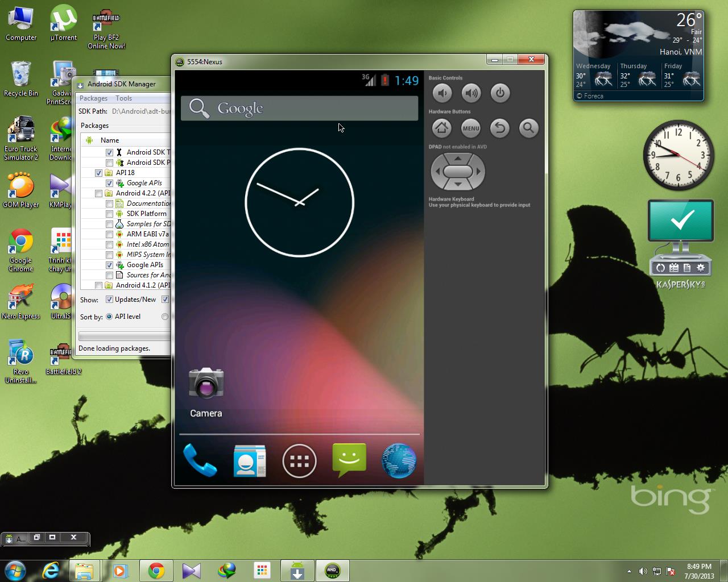Click the DPAD center button in emulator
The width and height of the screenshot is (728, 582).
458,171
